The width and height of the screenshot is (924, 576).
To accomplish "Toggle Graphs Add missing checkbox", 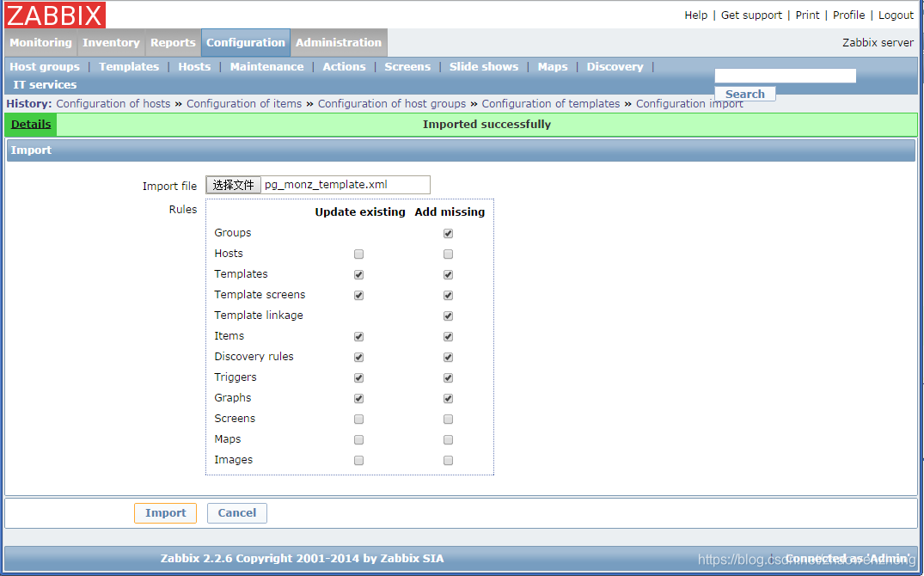I will (x=449, y=399).
